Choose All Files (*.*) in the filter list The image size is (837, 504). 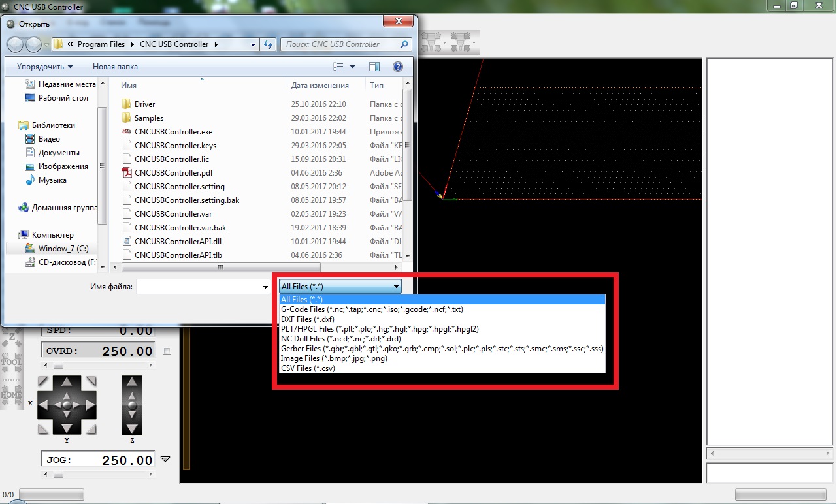click(x=442, y=300)
